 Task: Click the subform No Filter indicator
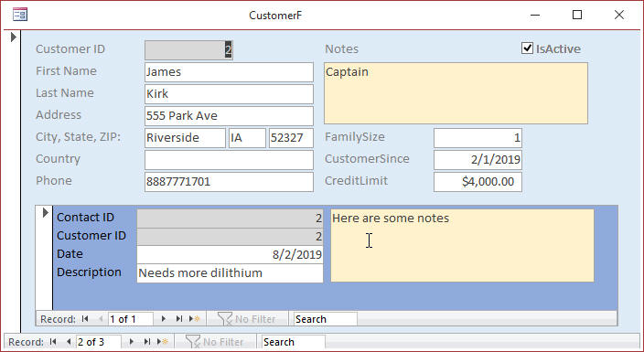pyautogui.click(x=246, y=319)
